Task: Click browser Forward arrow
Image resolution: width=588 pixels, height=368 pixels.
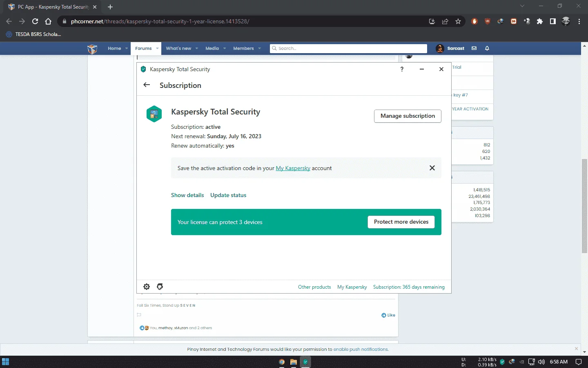Action: tap(22, 21)
